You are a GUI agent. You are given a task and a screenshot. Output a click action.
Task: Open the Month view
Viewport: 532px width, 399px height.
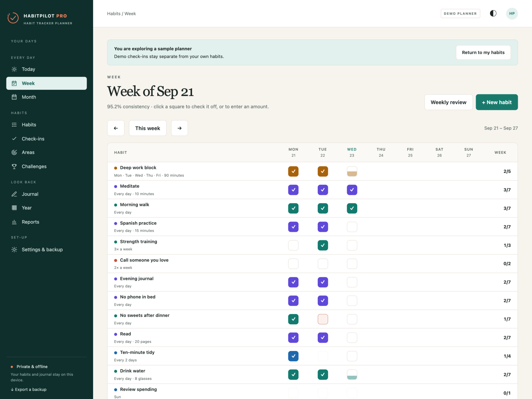pos(47,97)
